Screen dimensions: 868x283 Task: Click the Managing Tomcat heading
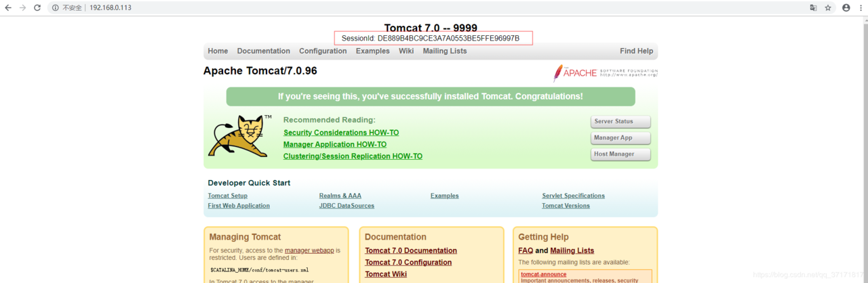[245, 237]
